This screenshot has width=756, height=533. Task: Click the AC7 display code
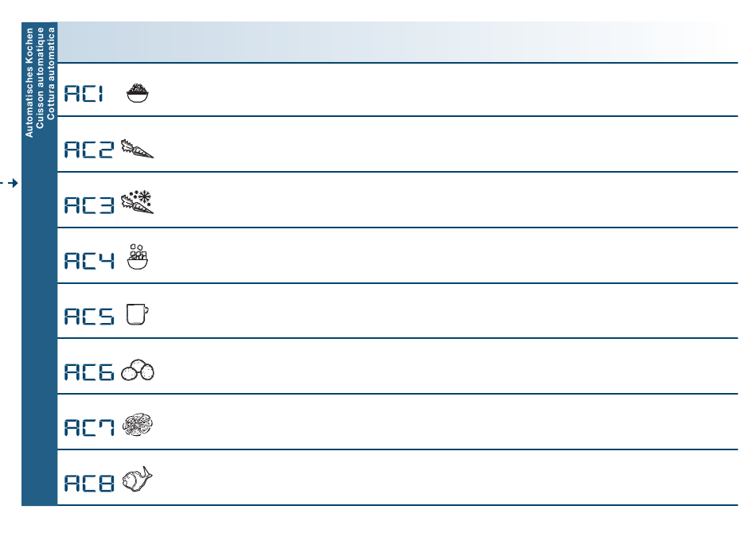pos(89,427)
